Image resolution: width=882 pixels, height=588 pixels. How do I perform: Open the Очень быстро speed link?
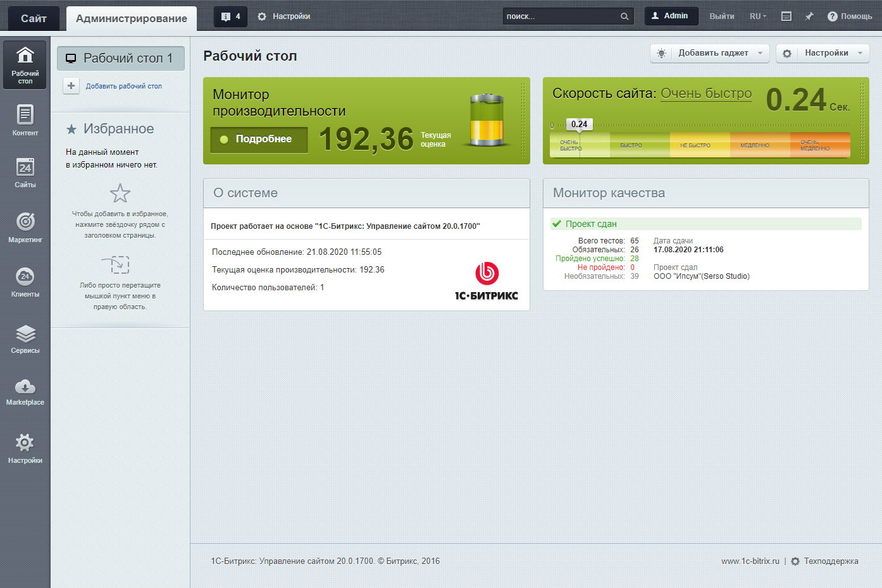click(x=706, y=94)
